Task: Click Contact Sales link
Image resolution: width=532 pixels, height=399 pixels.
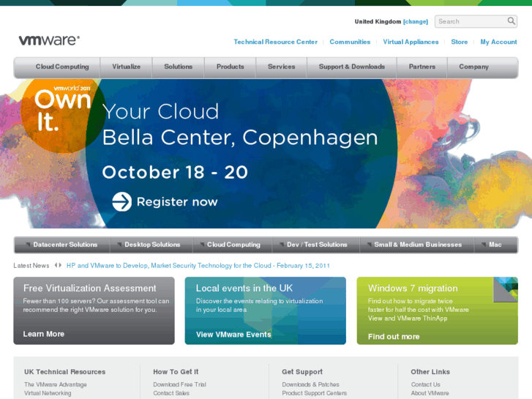Action: point(171,393)
